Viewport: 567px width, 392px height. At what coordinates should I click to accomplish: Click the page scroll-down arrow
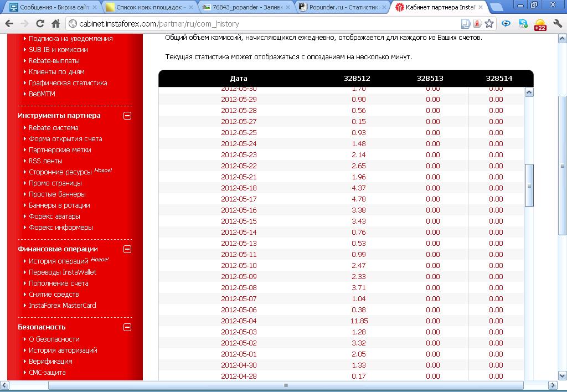pos(563,376)
